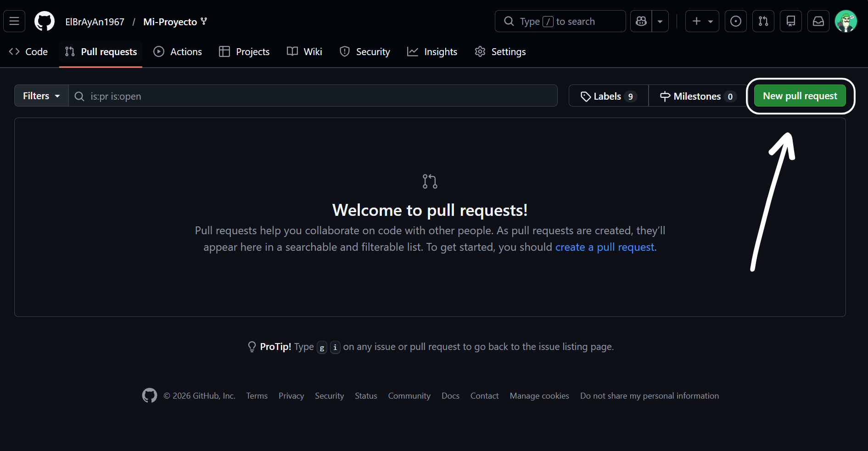Go to the Projects tab
This screenshot has width=868, height=451.
click(244, 52)
